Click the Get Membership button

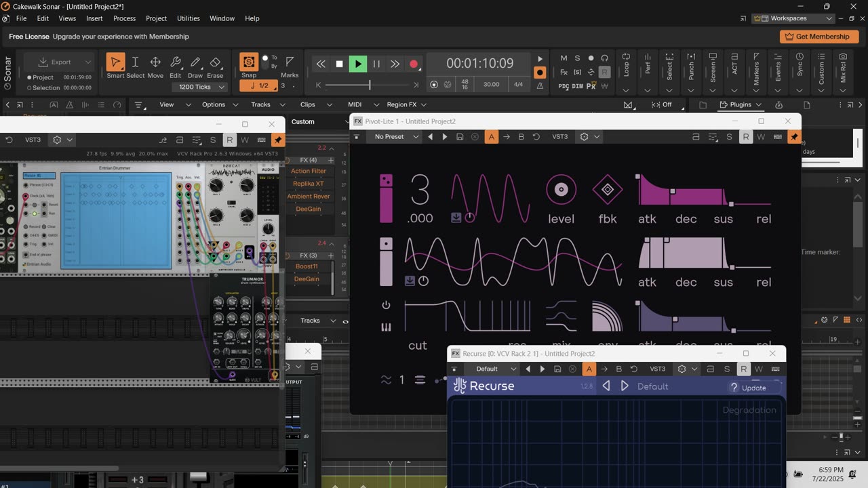click(x=819, y=37)
